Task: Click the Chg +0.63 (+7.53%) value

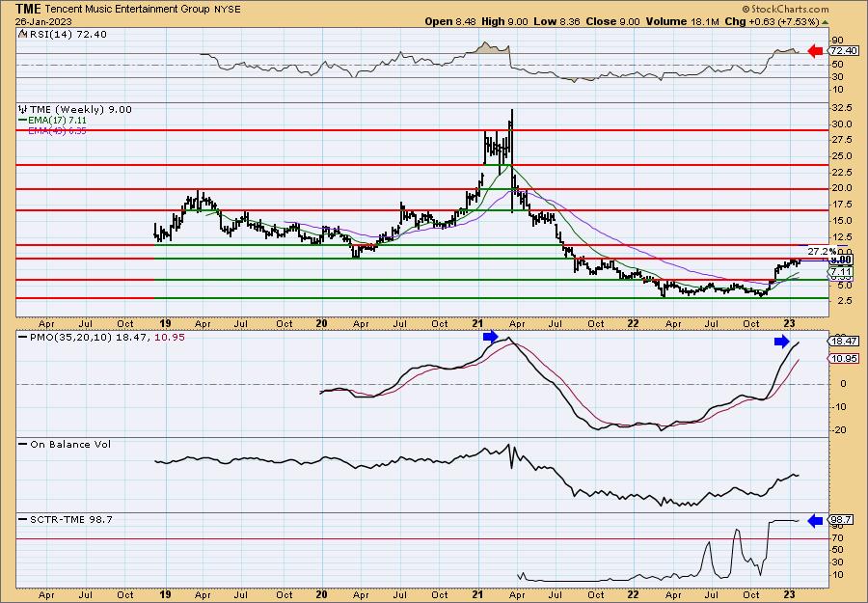Action: [772, 21]
